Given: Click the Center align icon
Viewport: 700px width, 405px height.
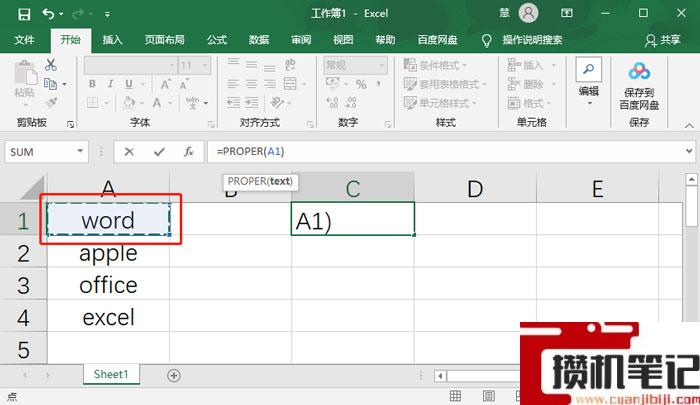Looking at the screenshot, I should [x=251, y=84].
